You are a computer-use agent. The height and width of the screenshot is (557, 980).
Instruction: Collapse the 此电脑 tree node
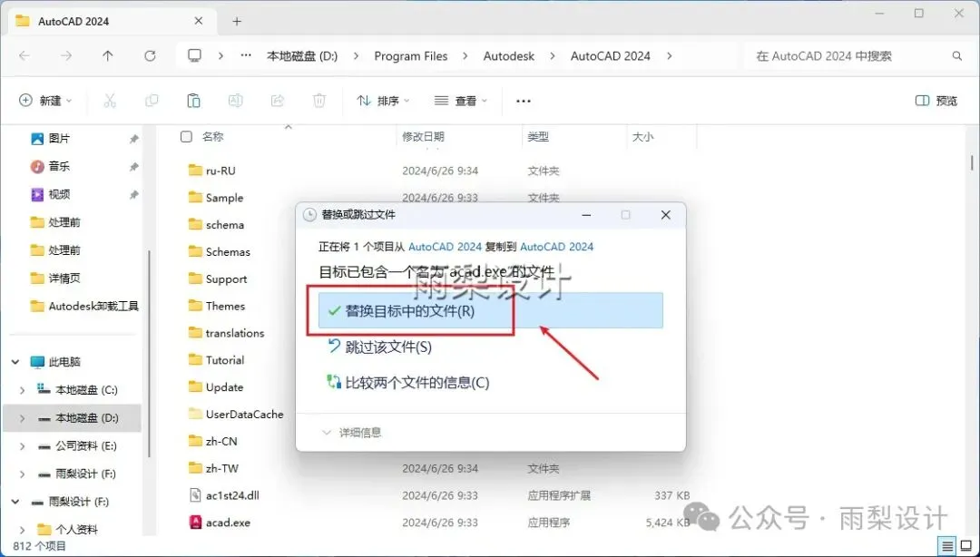pos(15,362)
